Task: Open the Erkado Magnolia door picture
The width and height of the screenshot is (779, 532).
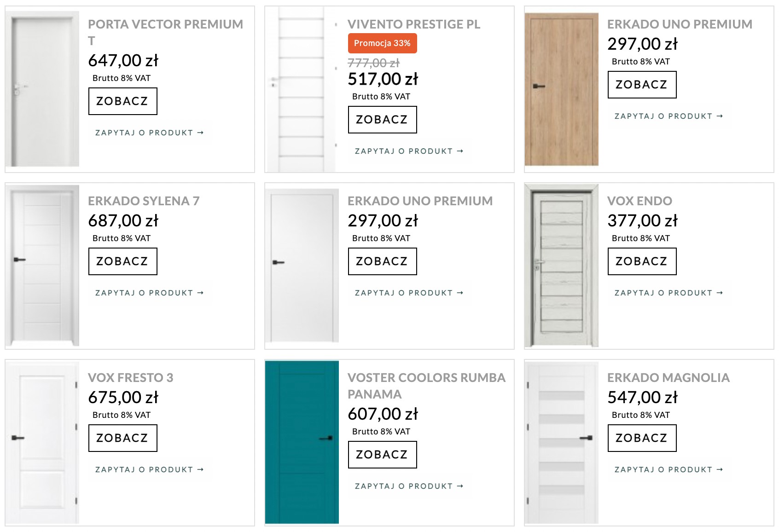Action: pos(562,442)
